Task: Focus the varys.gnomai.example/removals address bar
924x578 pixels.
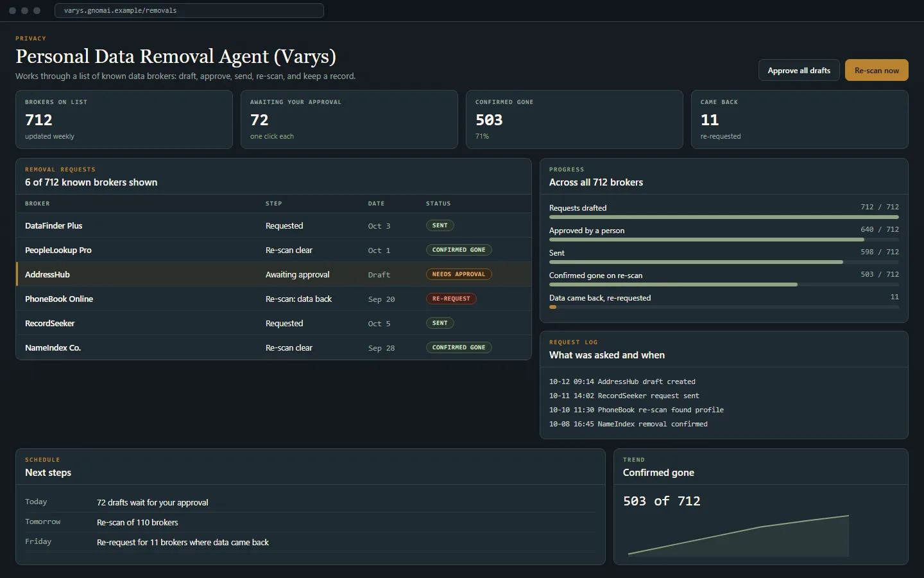Action: coord(189,11)
